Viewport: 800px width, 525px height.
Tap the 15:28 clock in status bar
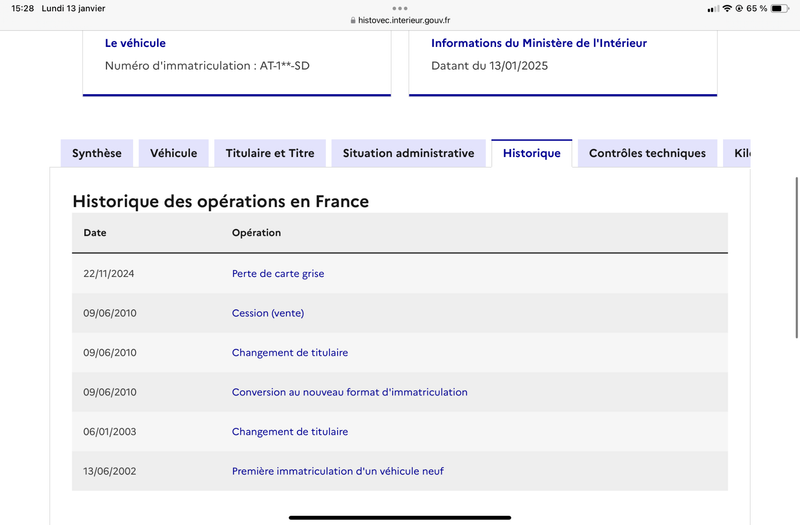point(22,8)
